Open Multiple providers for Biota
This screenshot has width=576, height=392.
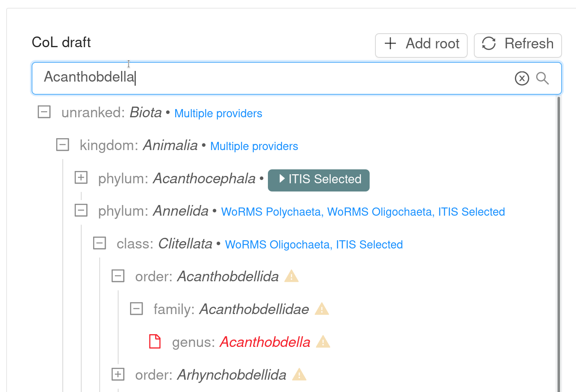point(218,113)
